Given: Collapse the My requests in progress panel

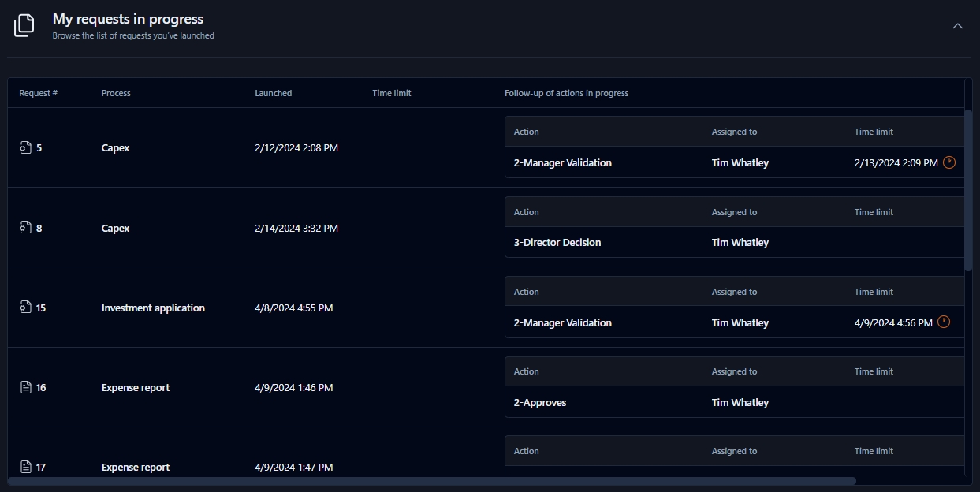Looking at the screenshot, I should (957, 26).
